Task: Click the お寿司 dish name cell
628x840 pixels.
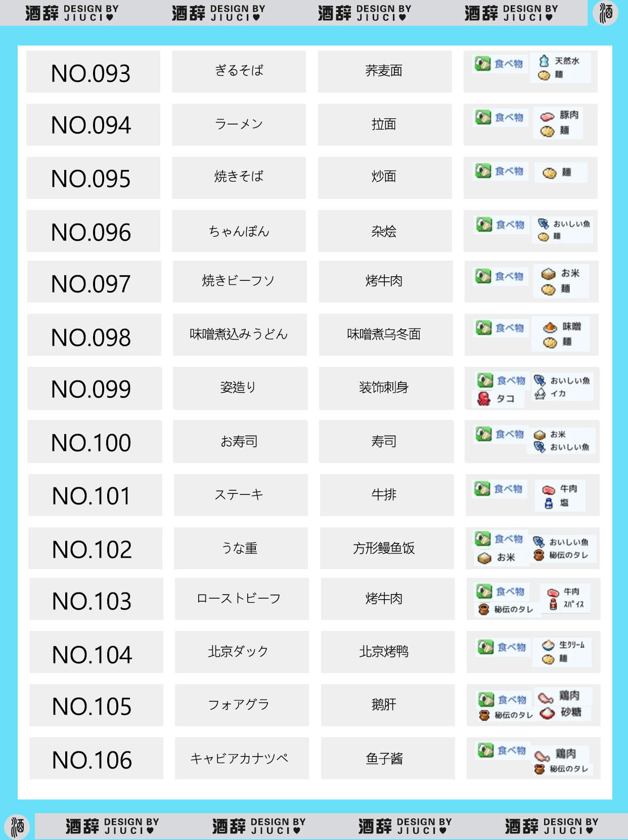Action: tap(240, 441)
